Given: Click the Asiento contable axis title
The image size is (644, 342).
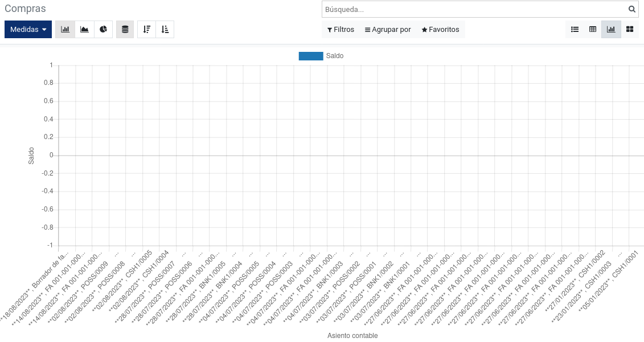Looking at the screenshot, I should click(x=352, y=335).
